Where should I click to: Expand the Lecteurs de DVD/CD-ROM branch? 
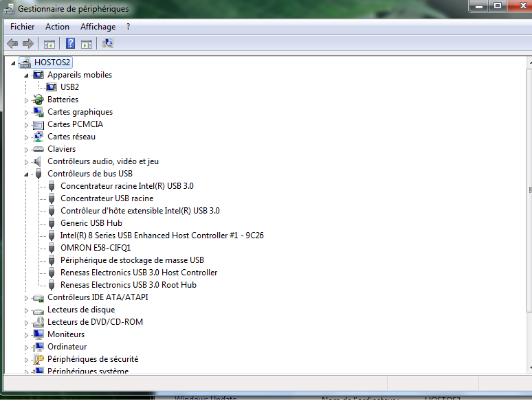[26, 323]
